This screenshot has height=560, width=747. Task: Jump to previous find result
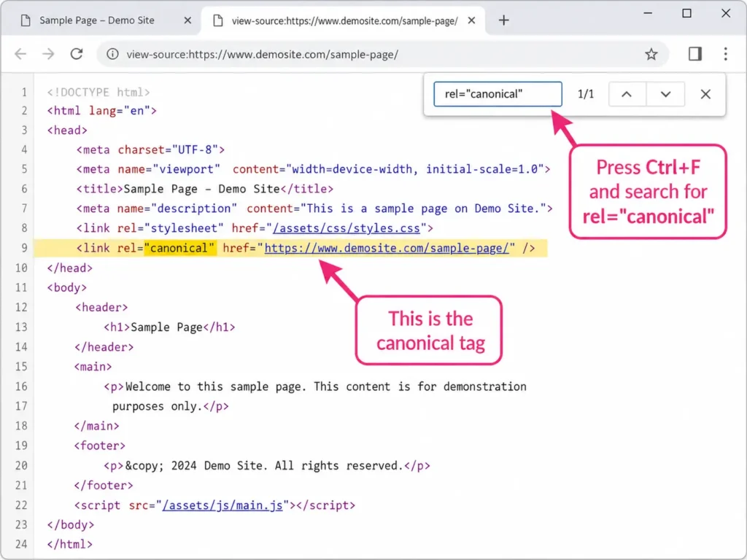pos(627,94)
